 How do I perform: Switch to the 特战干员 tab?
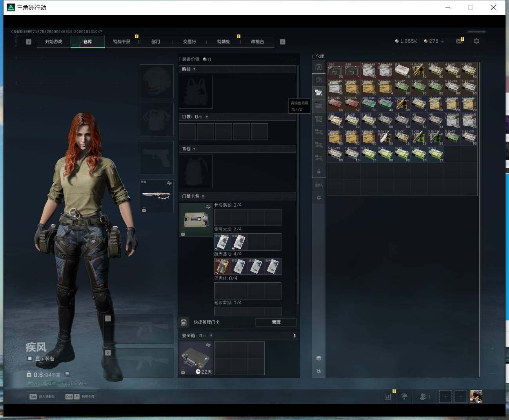tap(122, 42)
